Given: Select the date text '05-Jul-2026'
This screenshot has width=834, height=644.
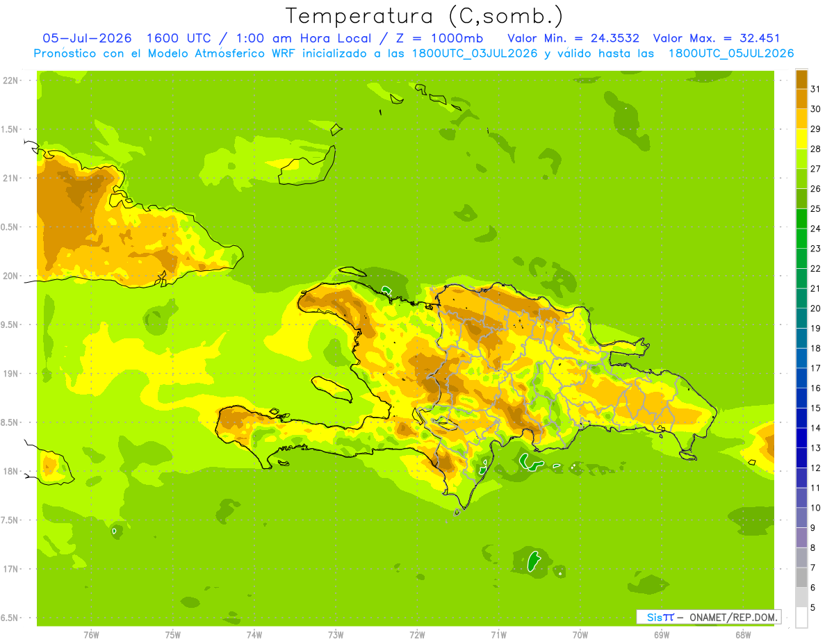Looking at the screenshot, I should [x=87, y=38].
